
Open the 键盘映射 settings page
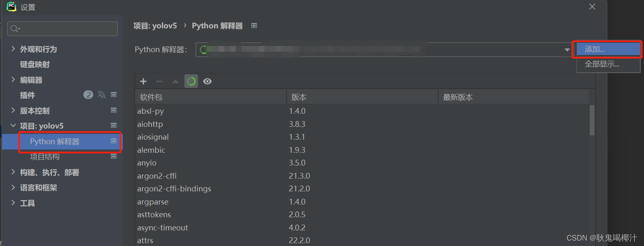click(x=35, y=64)
